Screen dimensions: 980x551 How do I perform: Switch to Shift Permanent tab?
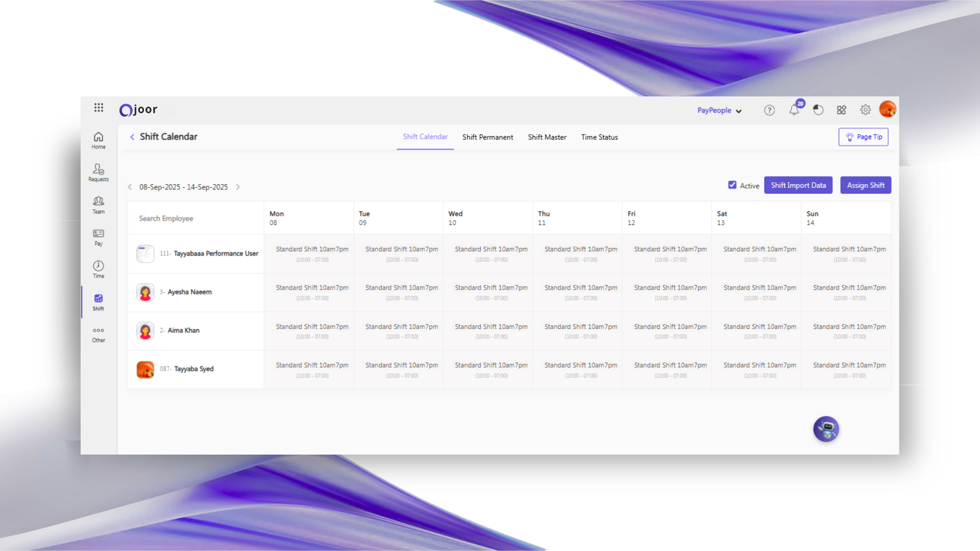487,137
